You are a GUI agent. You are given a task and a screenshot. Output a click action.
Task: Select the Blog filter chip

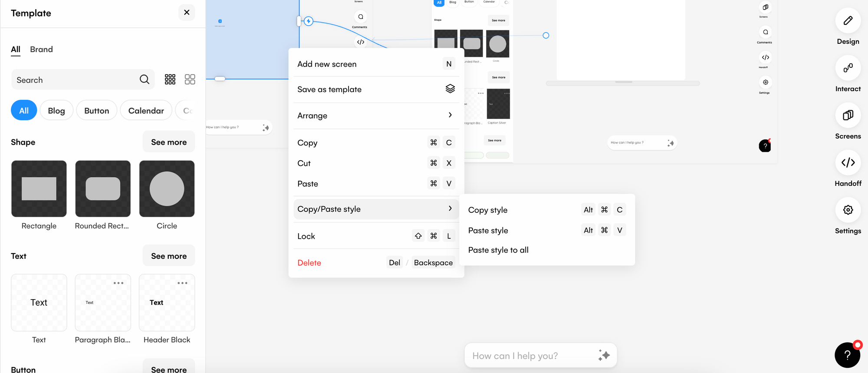[56, 111]
